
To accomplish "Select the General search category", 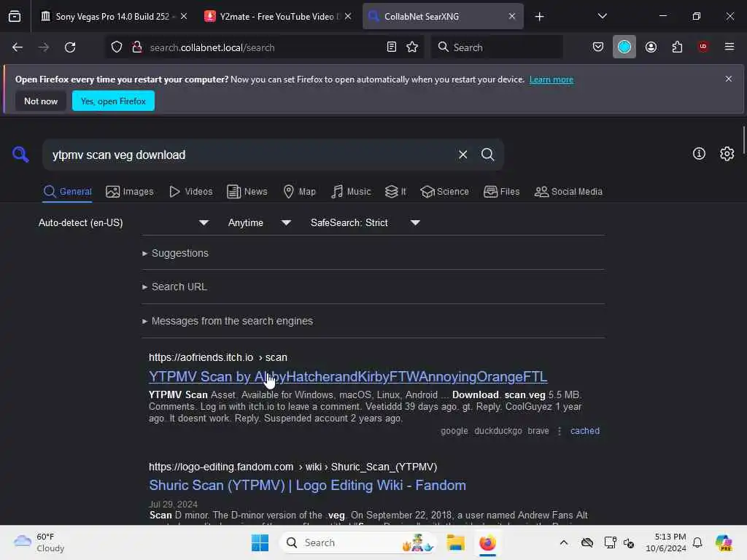I will (67, 192).
